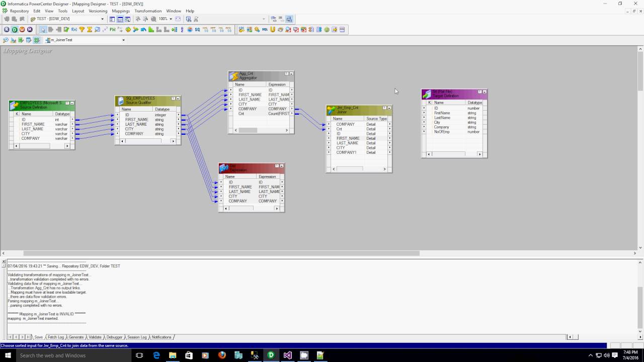Click the Search the web and Windows box
The image size is (644, 362).
click(x=73, y=355)
